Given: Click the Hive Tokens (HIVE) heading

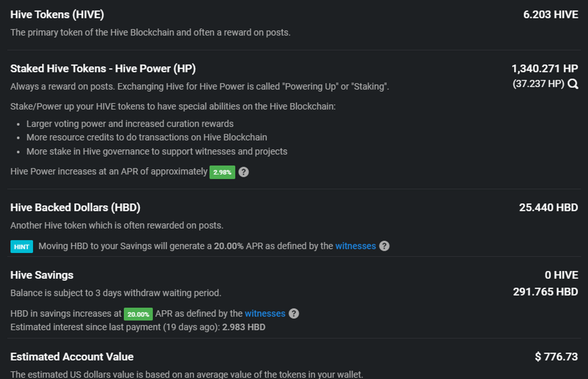Looking at the screenshot, I should (x=57, y=14).
